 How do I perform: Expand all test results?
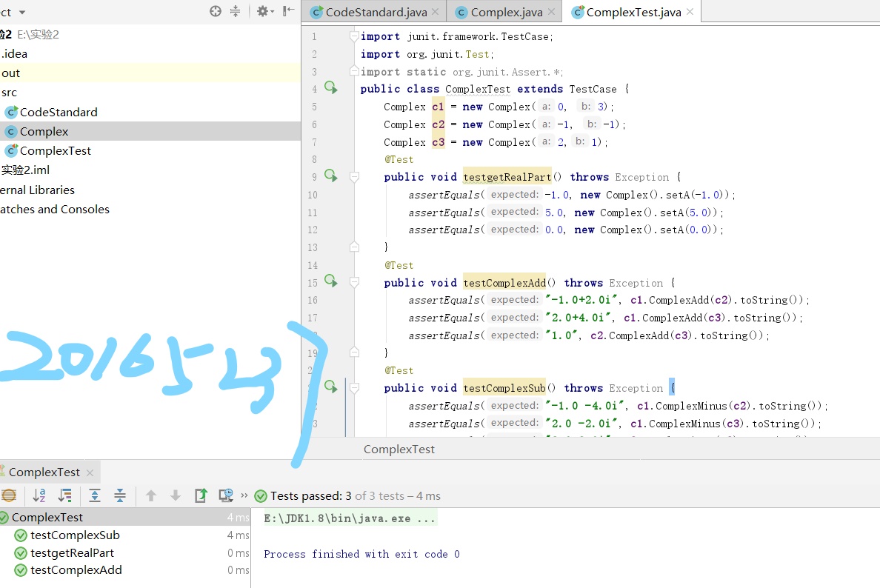point(95,495)
